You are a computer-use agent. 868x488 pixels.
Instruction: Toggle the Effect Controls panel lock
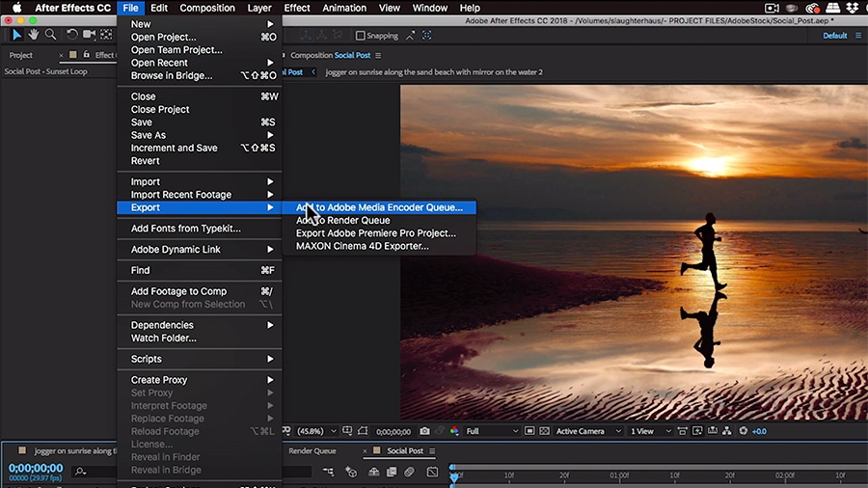pos(87,55)
